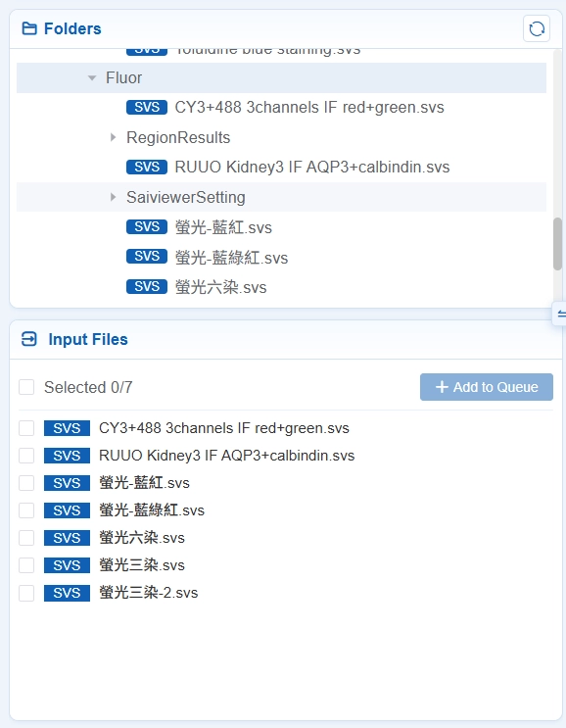This screenshot has width=566, height=728.
Task: Click SVS badge of 螢光三染-2.svs input file
Action: click(x=67, y=593)
